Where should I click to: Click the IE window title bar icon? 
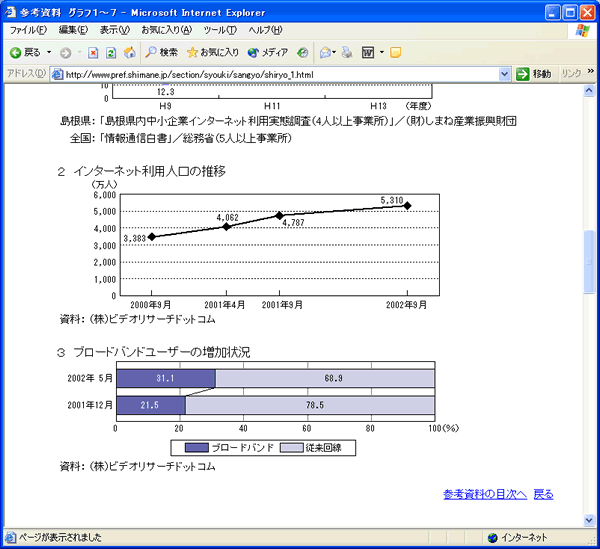tap(11, 12)
